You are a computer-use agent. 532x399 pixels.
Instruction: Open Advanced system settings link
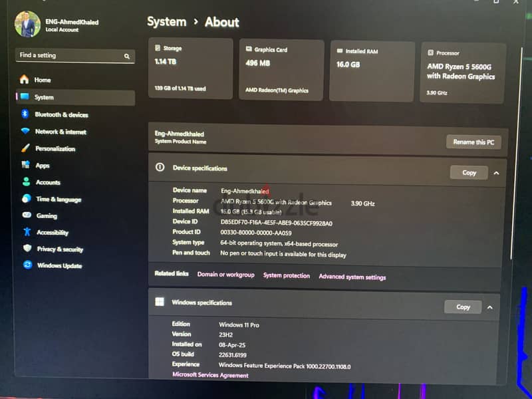352,277
